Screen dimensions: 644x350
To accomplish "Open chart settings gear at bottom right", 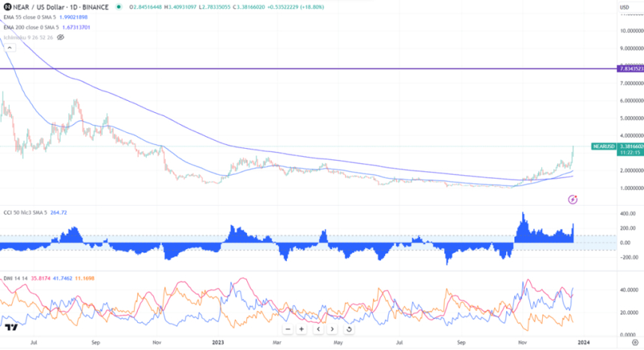I will (x=634, y=340).
